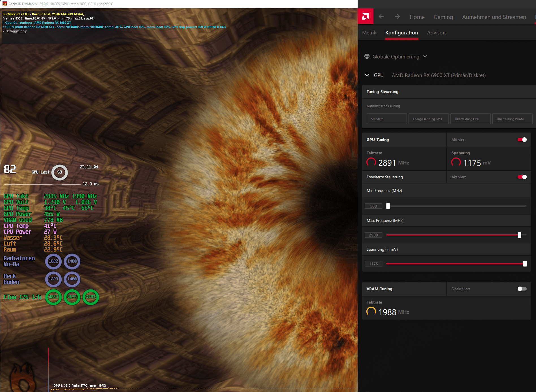Disable the GPU-Tuning toggle
This screenshot has width=536, height=392.
coord(522,140)
